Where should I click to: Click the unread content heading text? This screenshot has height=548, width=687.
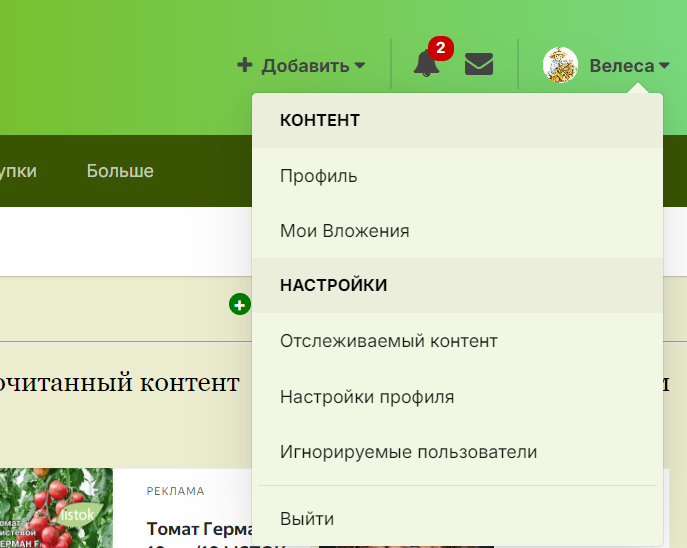point(120,382)
